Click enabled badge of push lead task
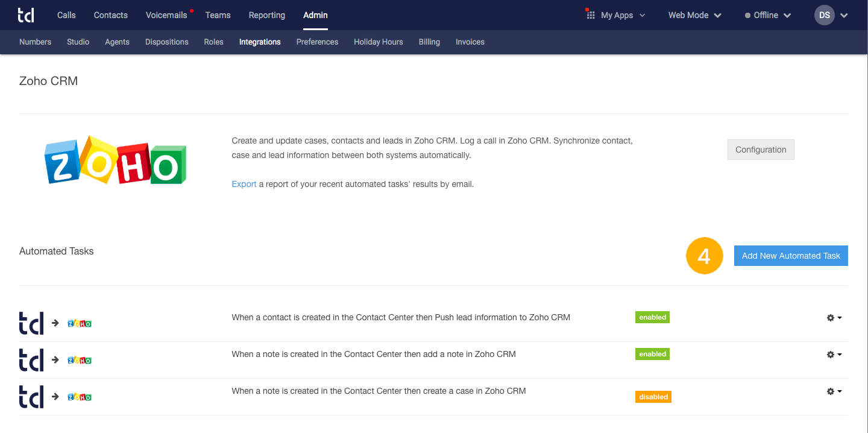 pyautogui.click(x=652, y=317)
